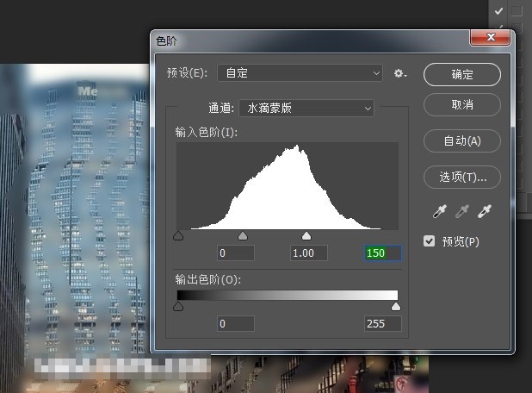The width and height of the screenshot is (532, 393).
Task: Open the 预设 dropdown showing 自定
Action: pyautogui.click(x=300, y=73)
